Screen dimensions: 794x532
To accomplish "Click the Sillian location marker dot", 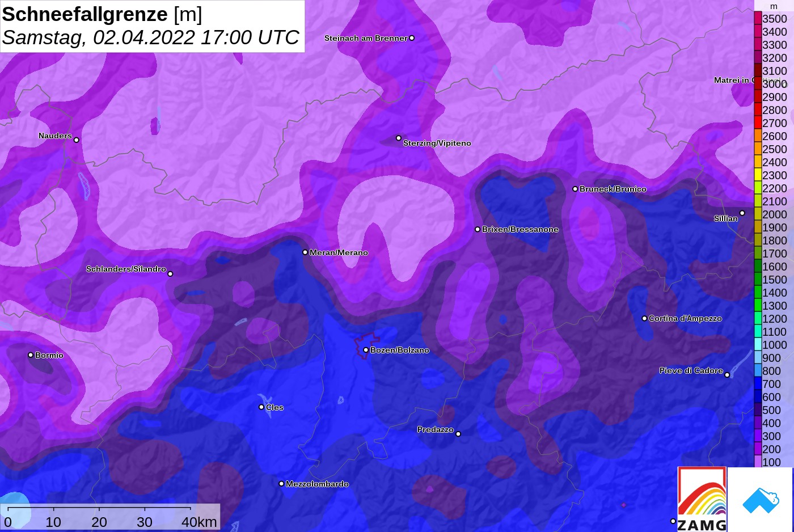I will tap(742, 213).
